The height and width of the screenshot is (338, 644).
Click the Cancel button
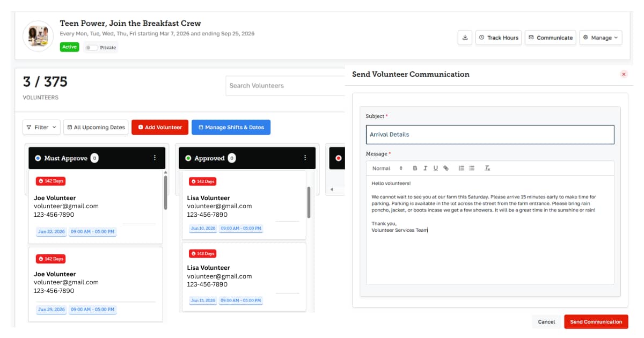click(x=546, y=322)
